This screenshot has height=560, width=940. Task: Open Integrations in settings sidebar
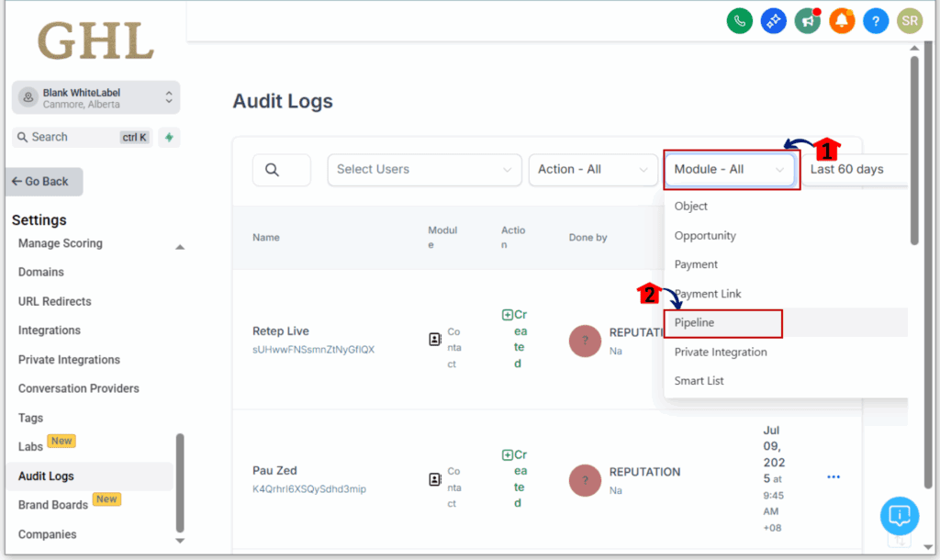tap(50, 330)
